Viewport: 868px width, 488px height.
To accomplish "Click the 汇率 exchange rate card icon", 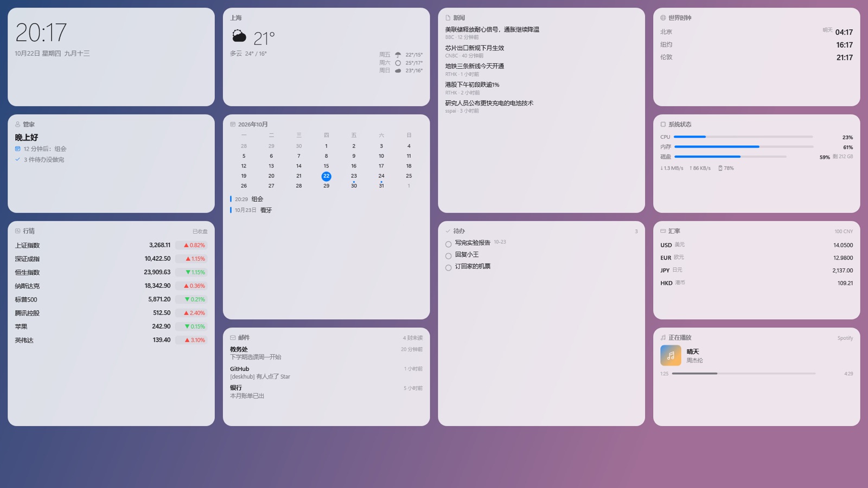I will (x=663, y=231).
